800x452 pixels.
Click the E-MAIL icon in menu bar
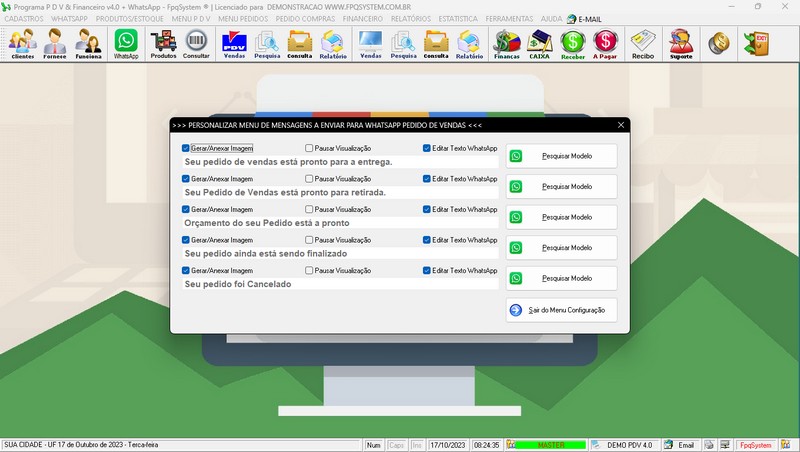[x=571, y=19]
